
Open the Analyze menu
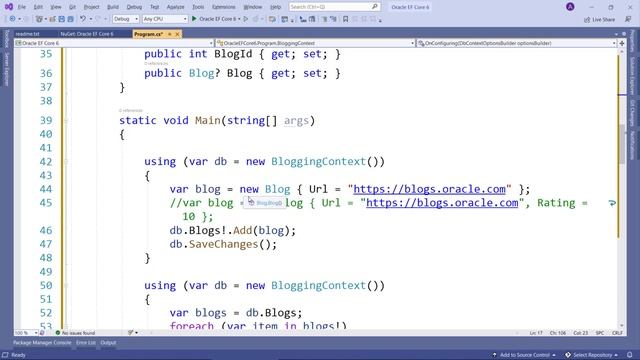176,7
